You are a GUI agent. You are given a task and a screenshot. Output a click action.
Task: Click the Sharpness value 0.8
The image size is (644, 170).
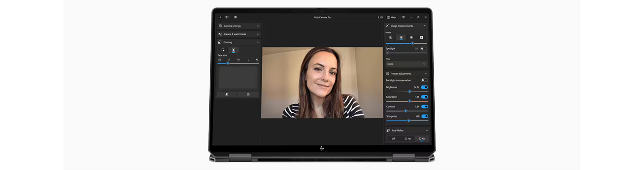tap(418, 116)
